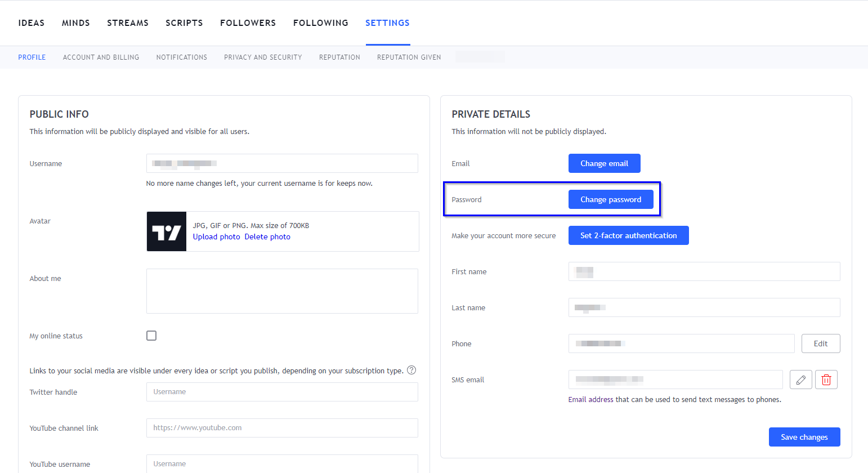Click inside the About me text area
The height and width of the screenshot is (473, 868).
(281, 291)
